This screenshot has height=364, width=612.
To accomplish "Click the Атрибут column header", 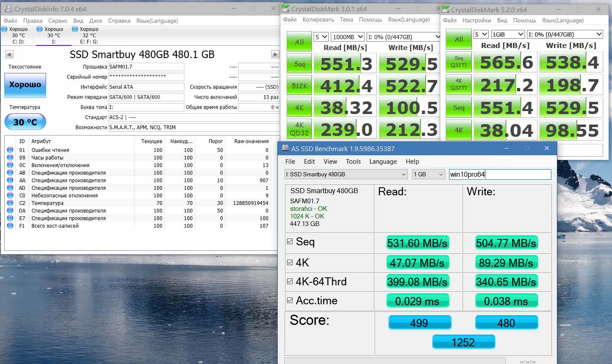I will coord(41,141).
